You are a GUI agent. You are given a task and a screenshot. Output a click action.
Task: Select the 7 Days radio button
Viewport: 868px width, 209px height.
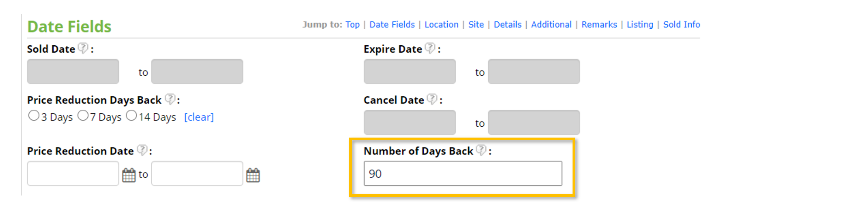click(83, 116)
